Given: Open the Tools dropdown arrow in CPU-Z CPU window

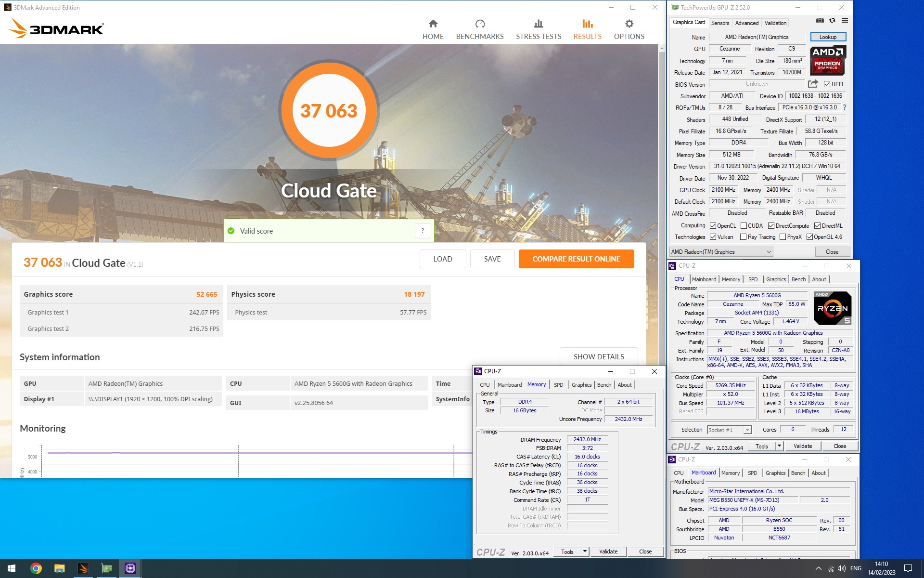Looking at the screenshot, I should [779, 446].
